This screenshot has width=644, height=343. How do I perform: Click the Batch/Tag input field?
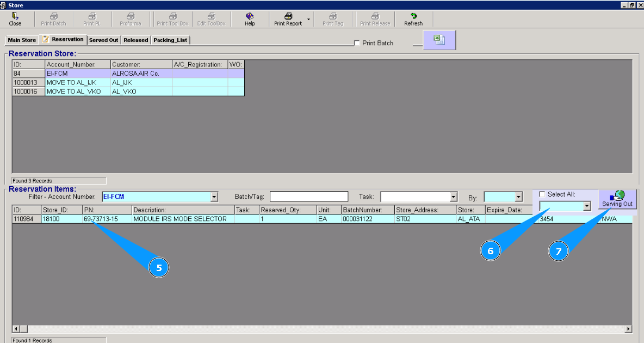309,197
